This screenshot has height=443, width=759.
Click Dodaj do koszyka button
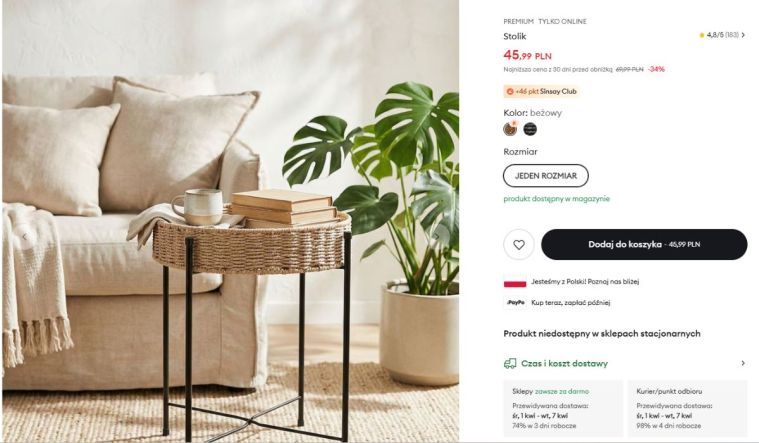point(644,244)
